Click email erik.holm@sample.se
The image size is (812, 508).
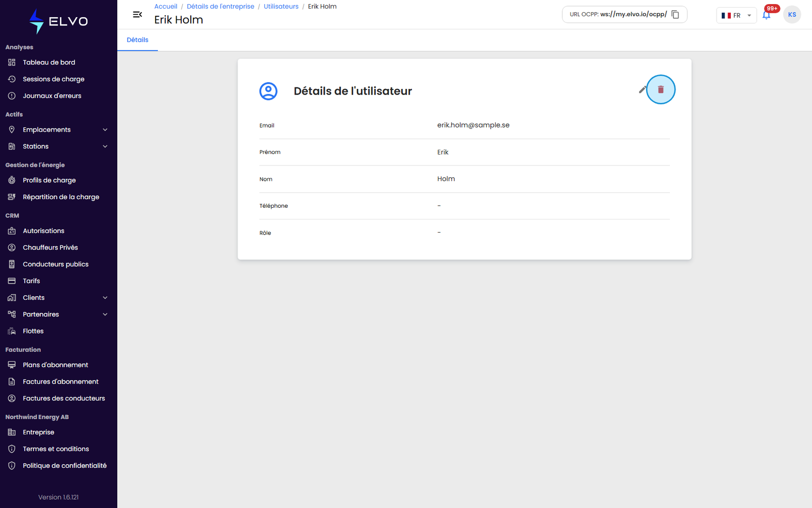pyautogui.click(x=473, y=125)
